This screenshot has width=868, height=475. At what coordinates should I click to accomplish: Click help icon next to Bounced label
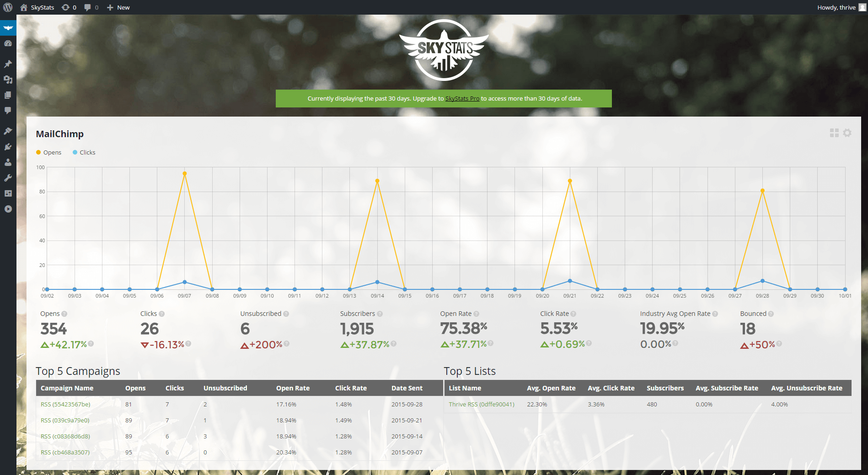pyautogui.click(x=771, y=314)
